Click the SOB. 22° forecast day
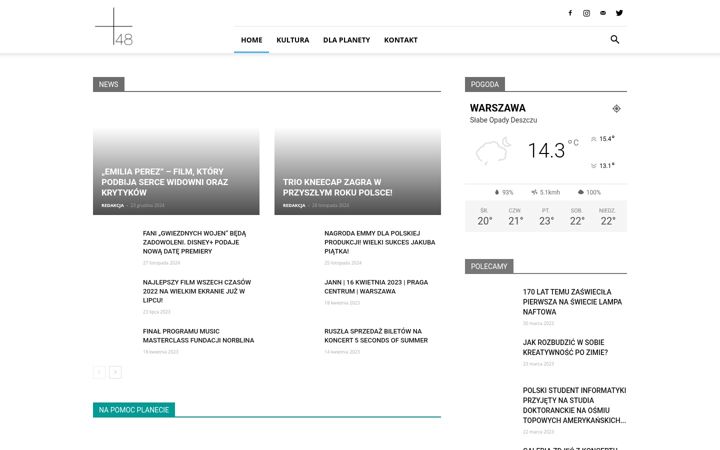This screenshot has width=720, height=450. (x=577, y=216)
